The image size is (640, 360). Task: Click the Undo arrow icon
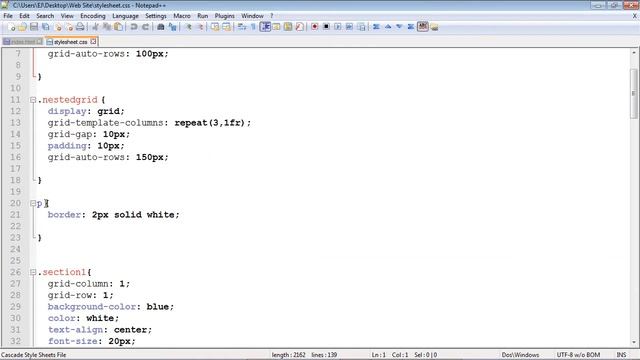pyautogui.click(x=133, y=27)
